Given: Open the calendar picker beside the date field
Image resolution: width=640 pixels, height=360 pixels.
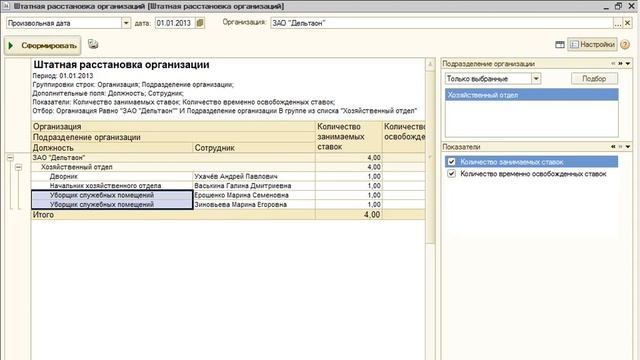Looking at the screenshot, I should 200,23.
